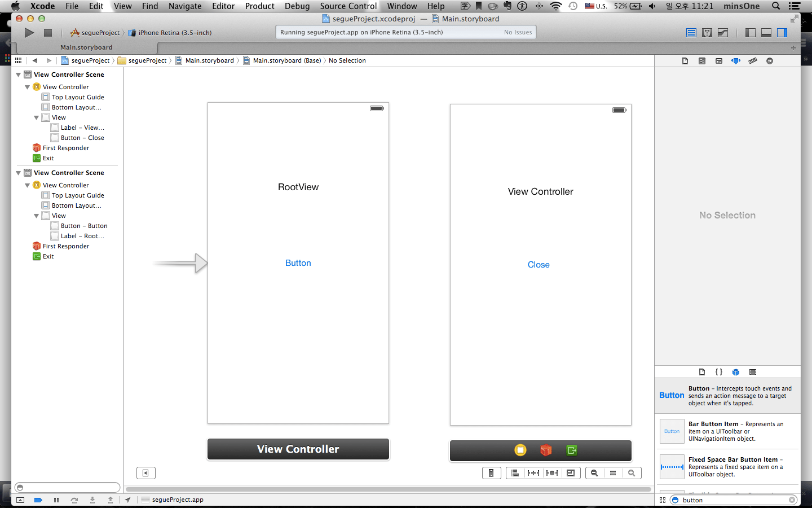Open the scheme selector segueProject

(95, 33)
